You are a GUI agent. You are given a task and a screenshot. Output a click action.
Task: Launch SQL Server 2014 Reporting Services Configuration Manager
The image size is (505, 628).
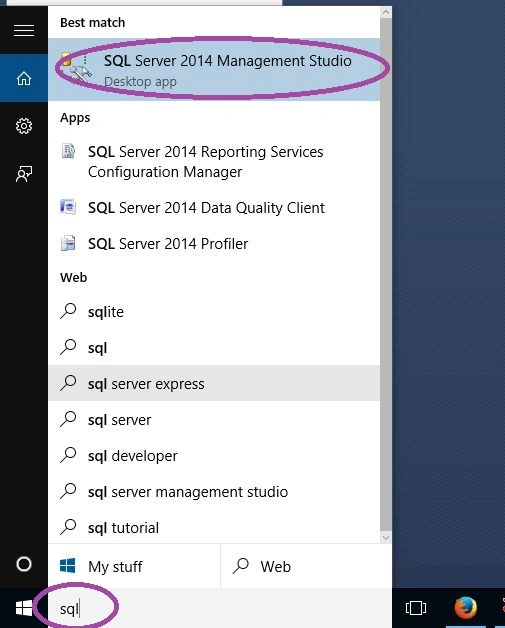pyautogui.click(x=214, y=162)
